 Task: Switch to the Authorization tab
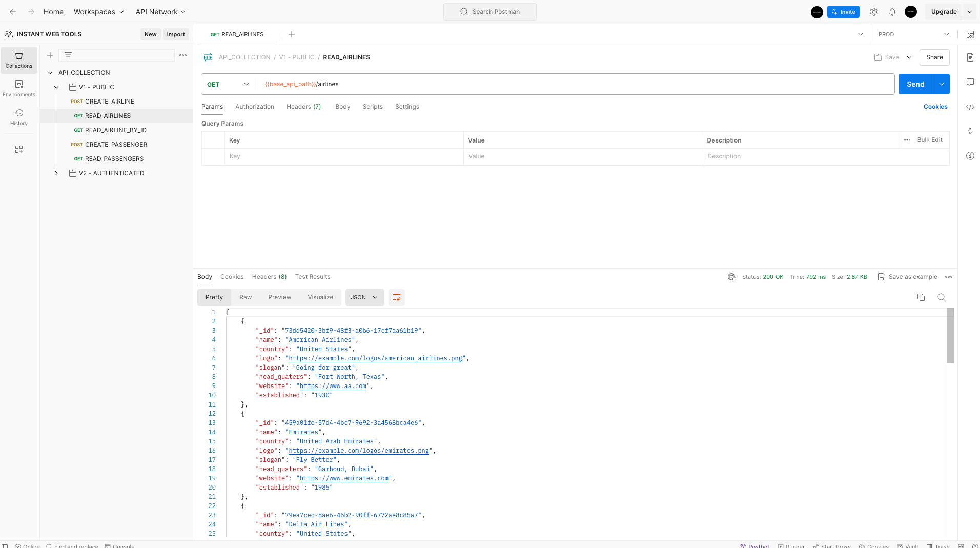click(255, 107)
